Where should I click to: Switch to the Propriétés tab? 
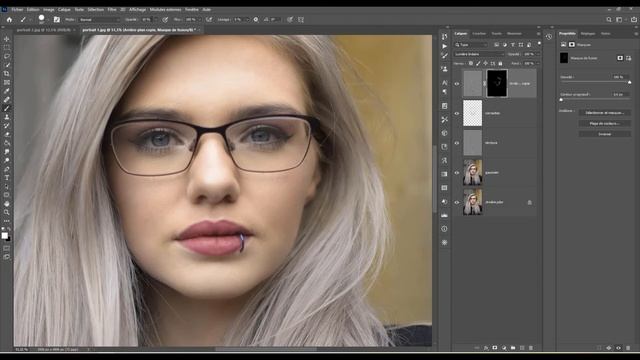click(567, 34)
